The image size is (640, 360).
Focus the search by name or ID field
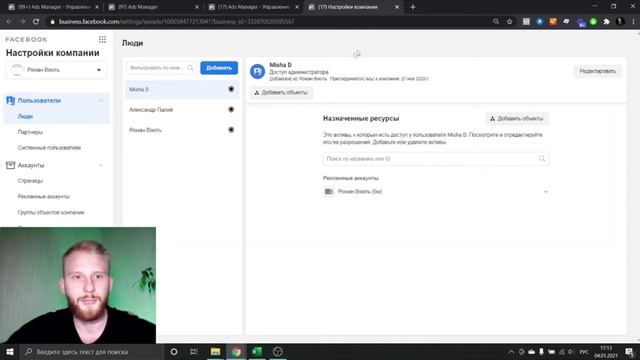[436, 159]
